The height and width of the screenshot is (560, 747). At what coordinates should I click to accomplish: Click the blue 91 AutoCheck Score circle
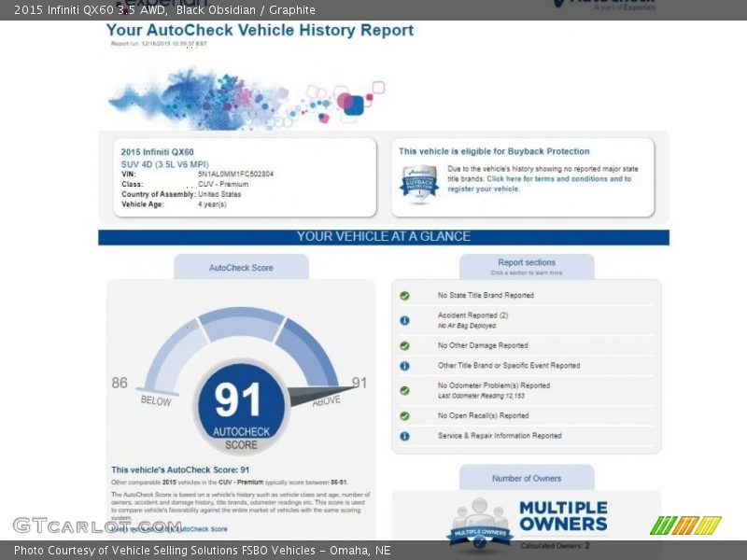(241, 406)
